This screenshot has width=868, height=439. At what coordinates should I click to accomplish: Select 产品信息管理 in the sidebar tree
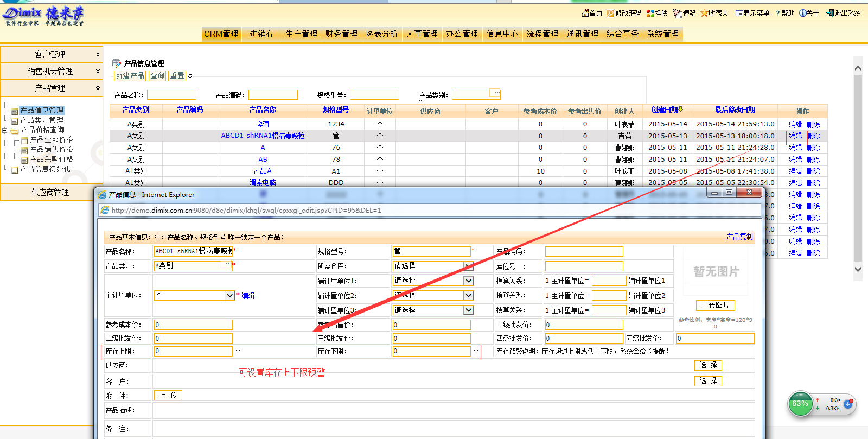(x=42, y=110)
